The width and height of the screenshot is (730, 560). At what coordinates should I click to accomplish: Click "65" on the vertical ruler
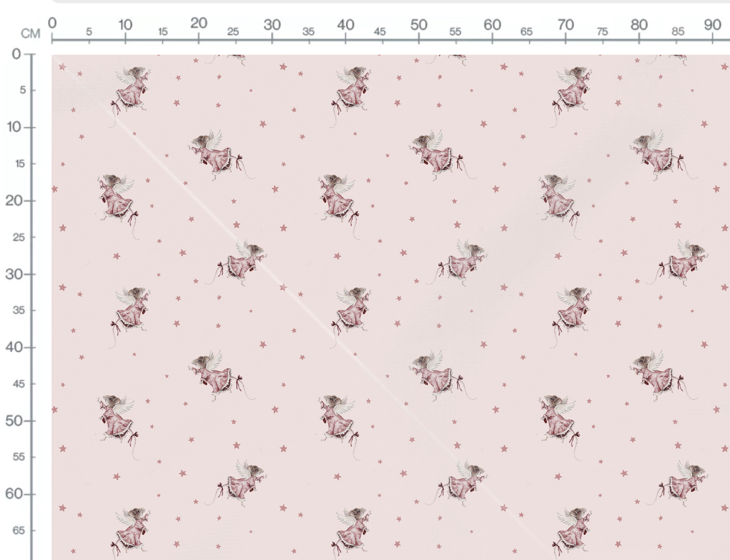tap(18, 530)
